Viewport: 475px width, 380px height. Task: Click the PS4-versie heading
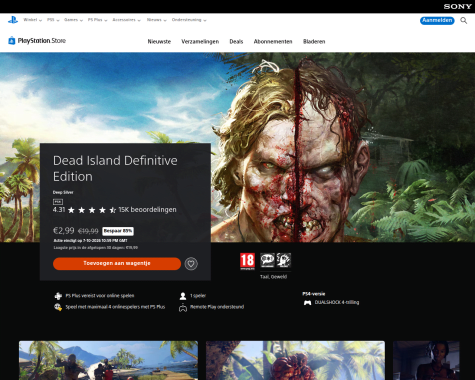coord(313,294)
